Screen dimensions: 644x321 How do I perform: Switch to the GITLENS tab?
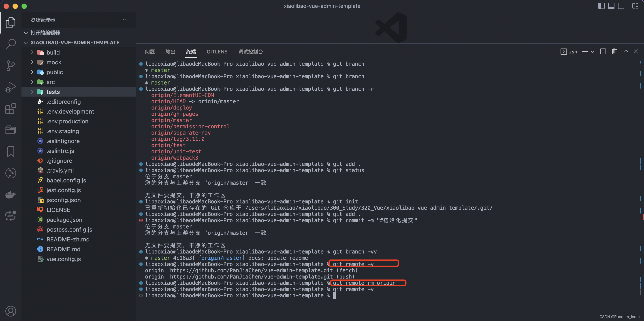217,52
